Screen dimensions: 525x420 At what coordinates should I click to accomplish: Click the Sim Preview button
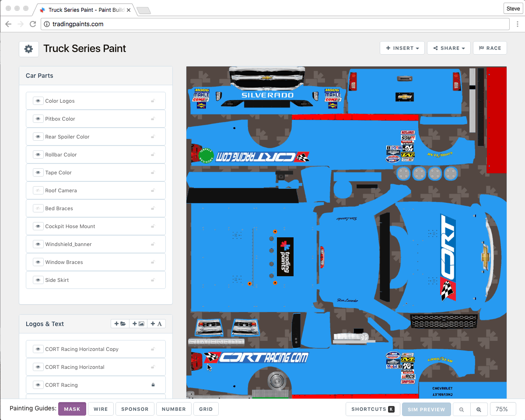(426, 410)
